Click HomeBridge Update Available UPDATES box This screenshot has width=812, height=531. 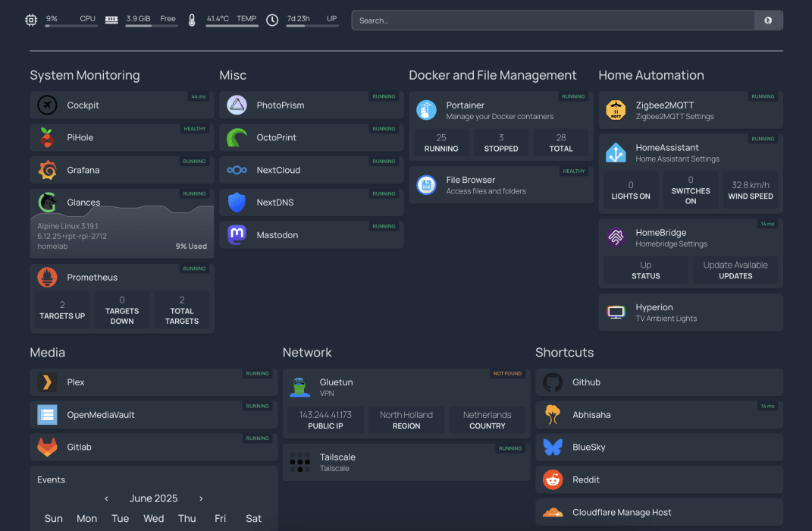735,270
